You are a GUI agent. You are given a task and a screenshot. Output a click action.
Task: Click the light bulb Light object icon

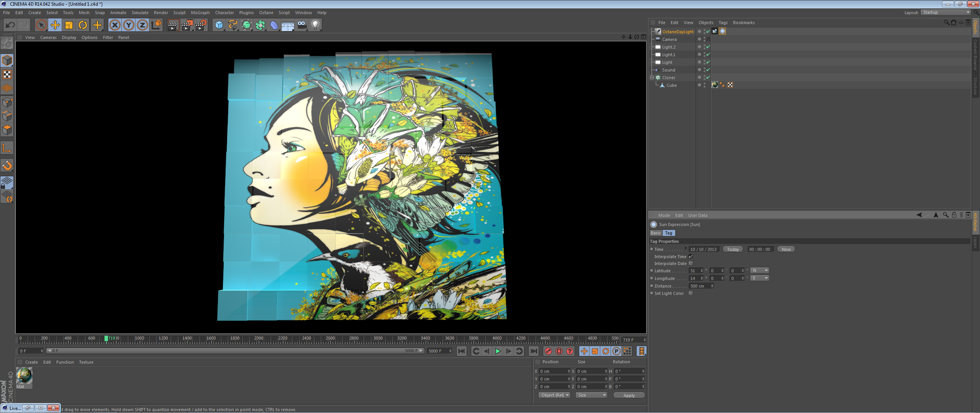[315, 25]
